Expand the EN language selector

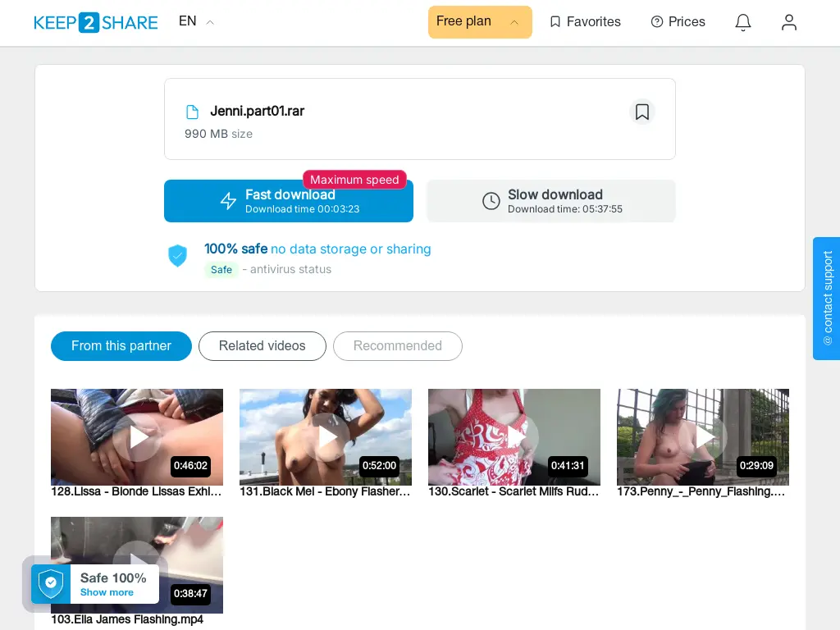[x=196, y=21]
